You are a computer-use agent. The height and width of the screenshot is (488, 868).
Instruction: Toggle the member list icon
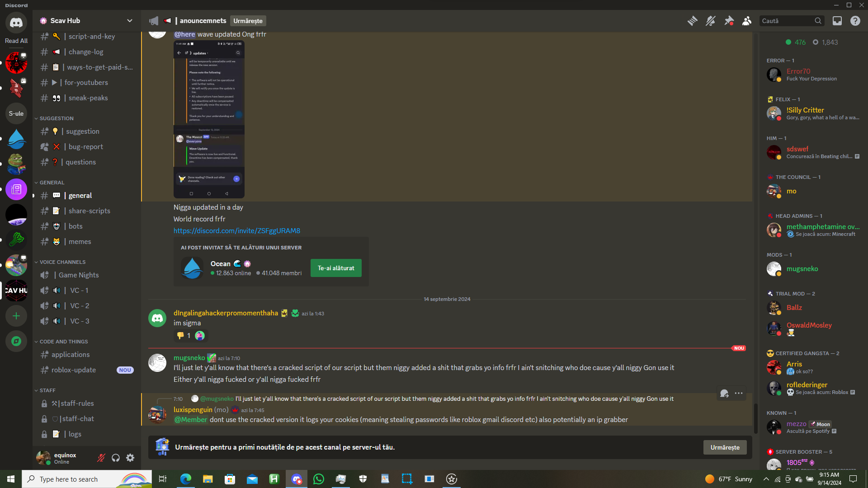pyautogui.click(x=747, y=21)
